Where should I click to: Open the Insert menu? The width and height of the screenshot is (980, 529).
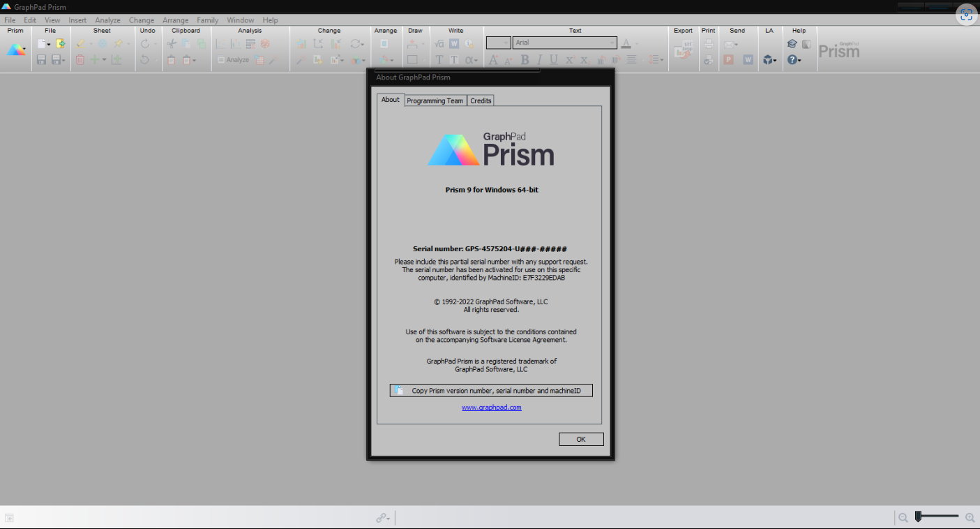tap(77, 20)
